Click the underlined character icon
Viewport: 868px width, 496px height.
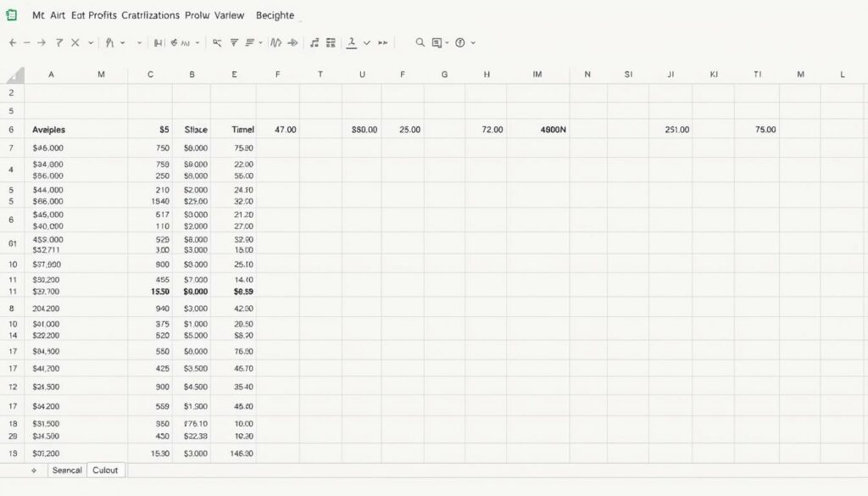click(x=352, y=43)
